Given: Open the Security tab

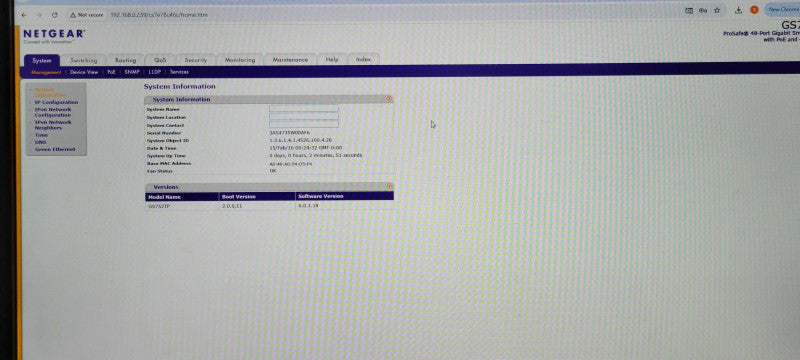Looking at the screenshot, I should pyautogui.click(x=195, y=60).
